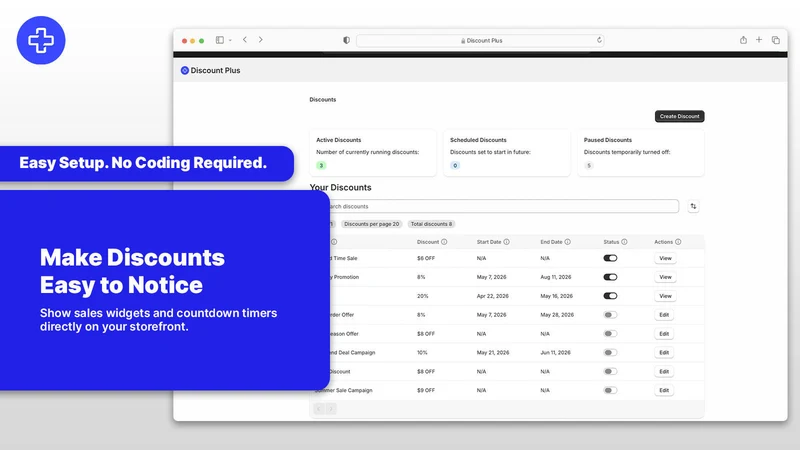Click the Safari sidebar toggle icon
The height and width of the screenshot is (450, 800).
point(219,40)
